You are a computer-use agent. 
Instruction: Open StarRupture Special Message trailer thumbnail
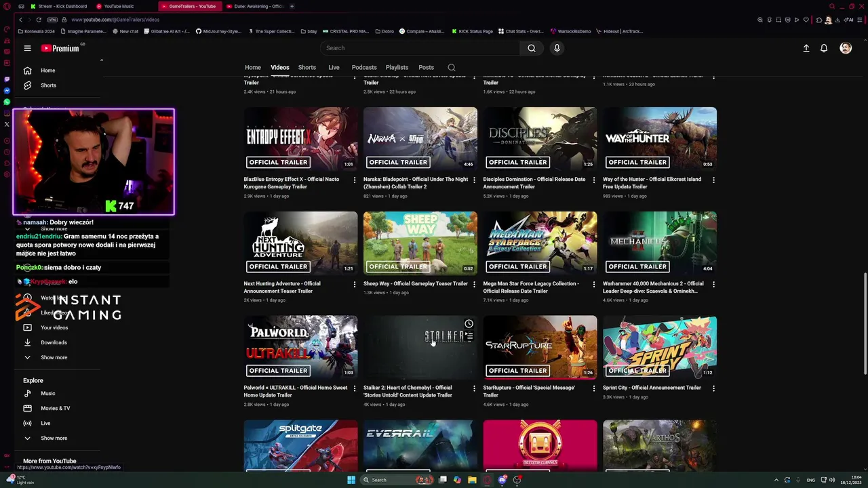pyautogui.click(x=540, y=347)
